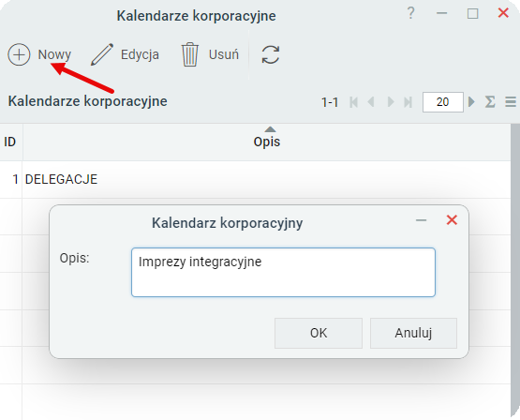Viewport: 520px width, 420px height.
Task: Minimize the Kalendarz korporacyjny dialog
Action: [x=422, y=220]
